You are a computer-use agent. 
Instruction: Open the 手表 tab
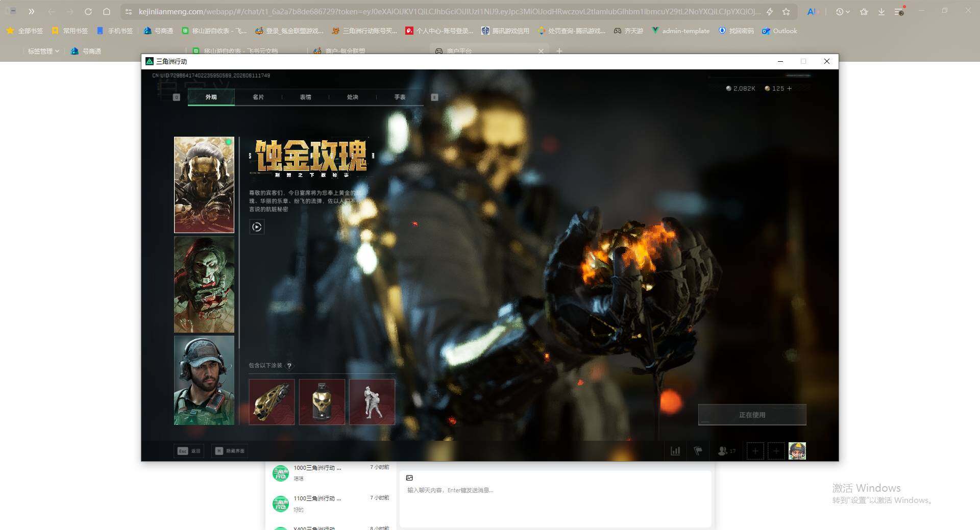click(x=400, y=97)
